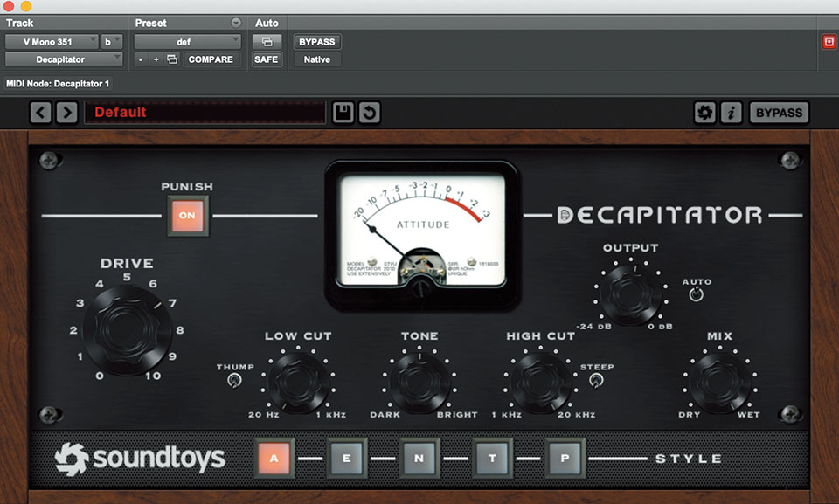The width and height of the screenshot is (839, 504).
Task: Revert preset with the circular arrow icon
Action: 370,113
